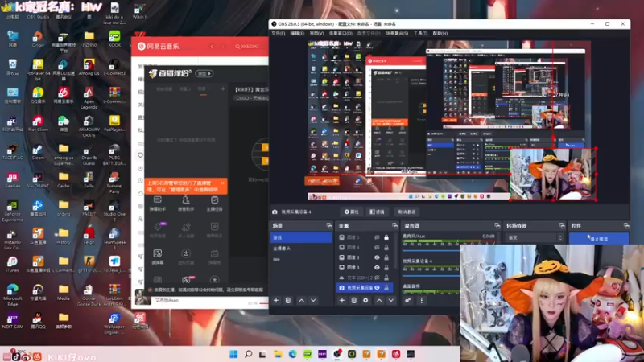
Task: Pop out the Sources dock panel
Action: click(x=394, y=226)
